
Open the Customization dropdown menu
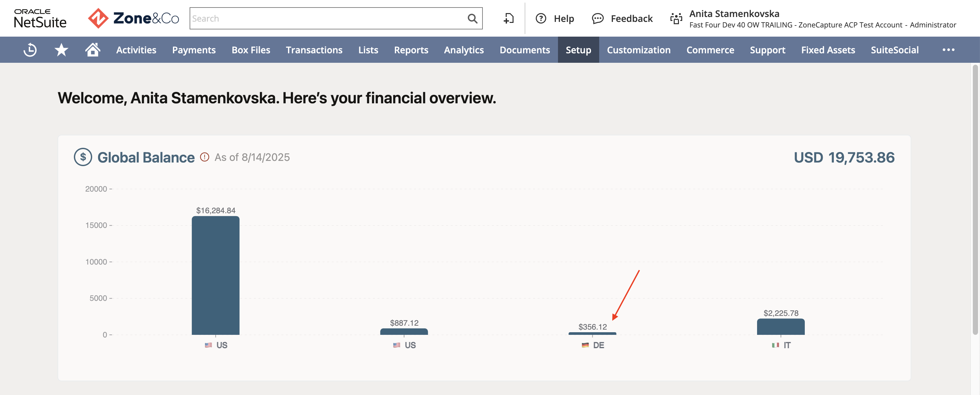click(x=638, y=50)
